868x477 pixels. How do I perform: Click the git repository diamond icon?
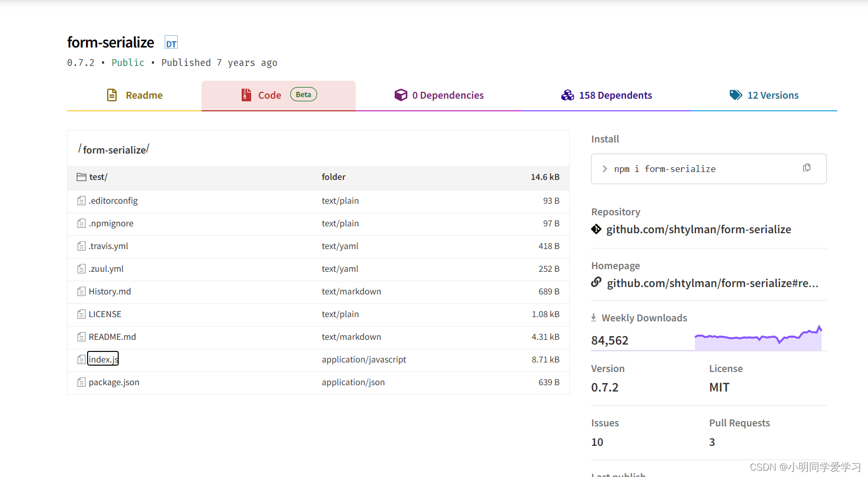click(x=596, y=229)
